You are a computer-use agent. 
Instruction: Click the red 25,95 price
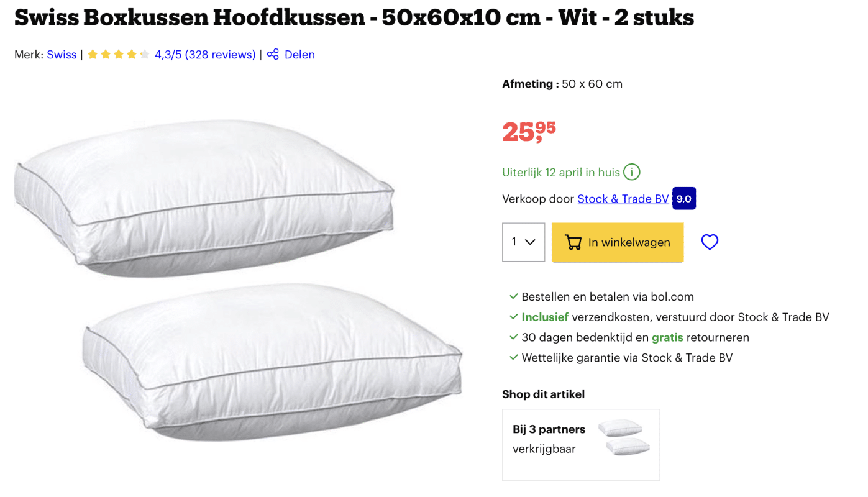[529, 131]
